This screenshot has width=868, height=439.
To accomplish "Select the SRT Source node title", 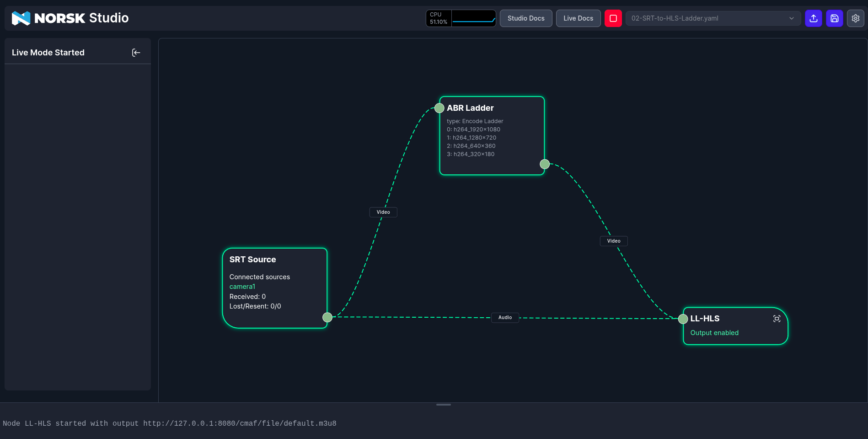I will [252, 260].
